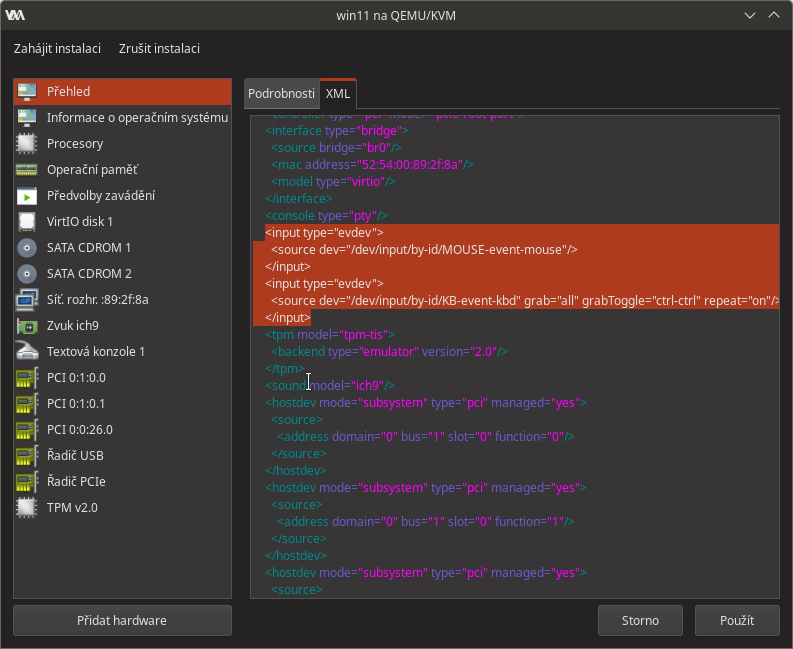Switch to the XML tab
This screenshot has width=793, height=649.
click(338, 94)
